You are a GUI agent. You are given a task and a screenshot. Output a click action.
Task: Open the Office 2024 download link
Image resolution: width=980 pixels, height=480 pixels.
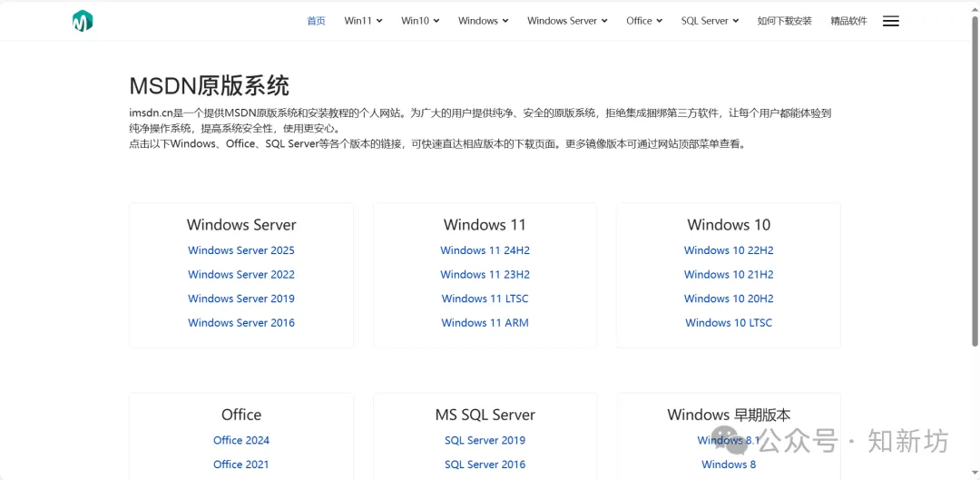(x=241, y=440)
